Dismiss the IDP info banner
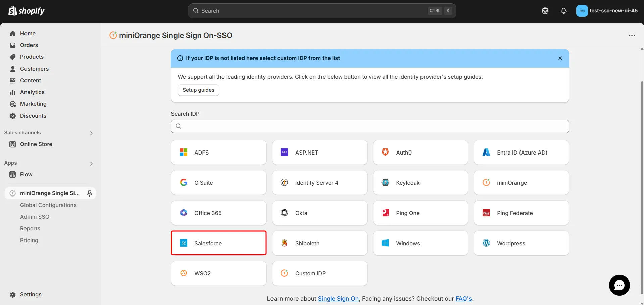This screenshot has height=305, width=644. [x=560, y=58]
